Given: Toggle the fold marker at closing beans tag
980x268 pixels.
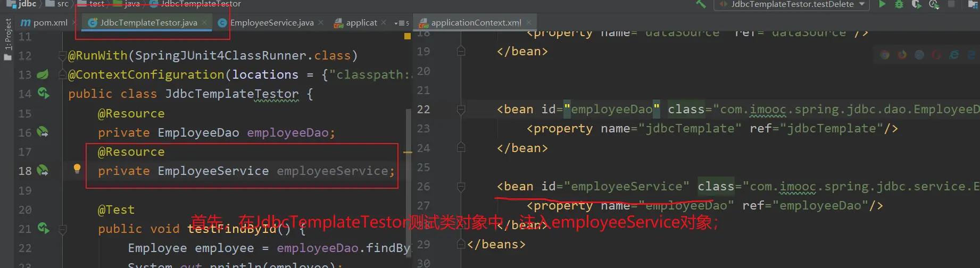Looking at the screenshot, I should pos(461,245).
